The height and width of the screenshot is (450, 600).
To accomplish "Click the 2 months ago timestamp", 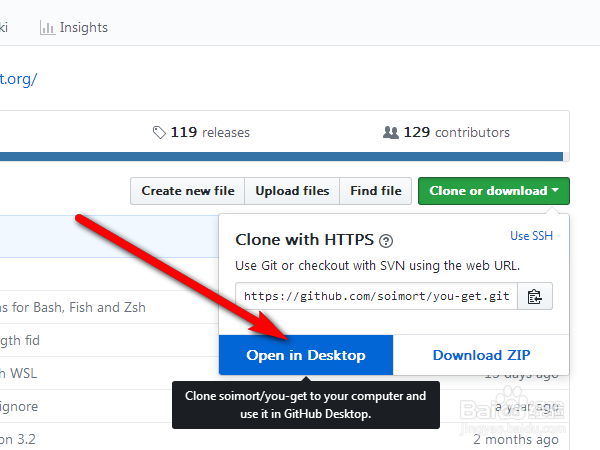I will 515,439.
